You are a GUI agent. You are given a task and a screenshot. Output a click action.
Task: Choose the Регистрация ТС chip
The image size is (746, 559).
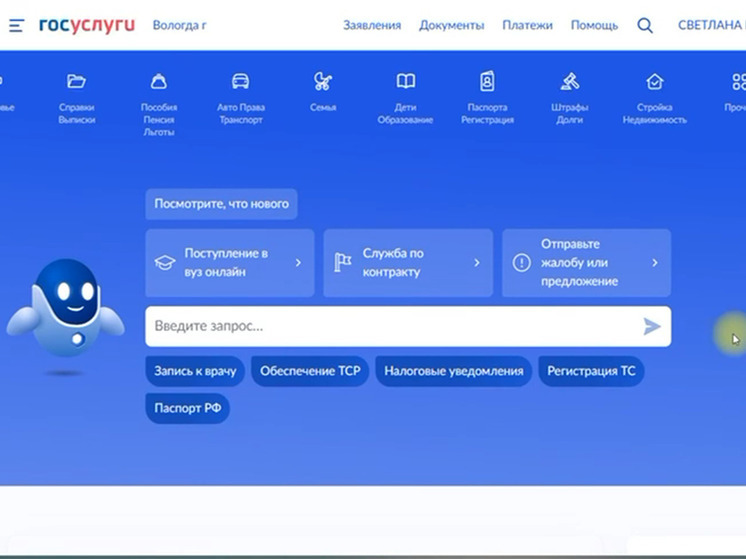(591, 371)
